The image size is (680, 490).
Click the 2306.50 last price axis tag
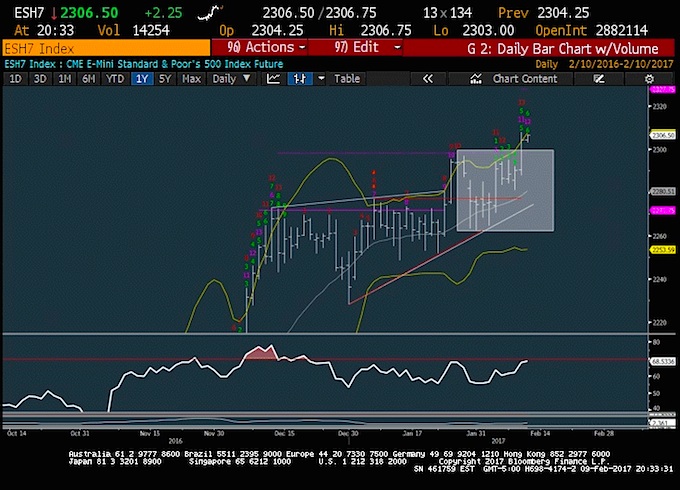click(x=663, y=135)
